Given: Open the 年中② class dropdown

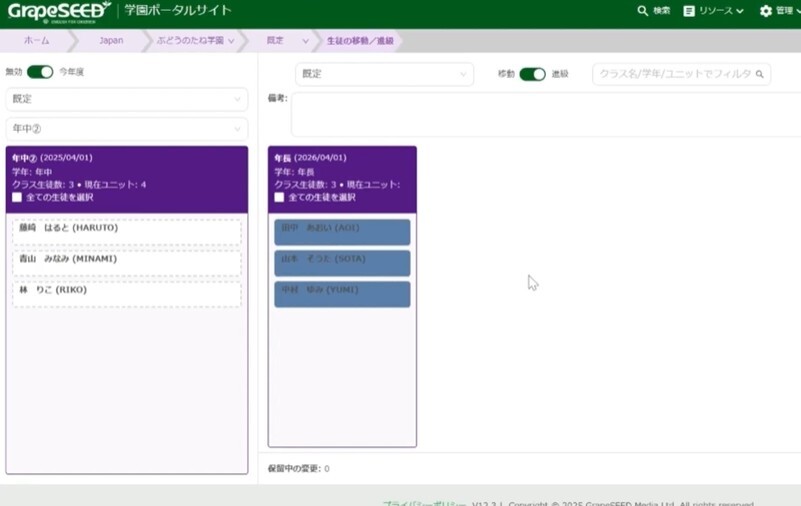Looking at the screenshot, I should (127, 129).
